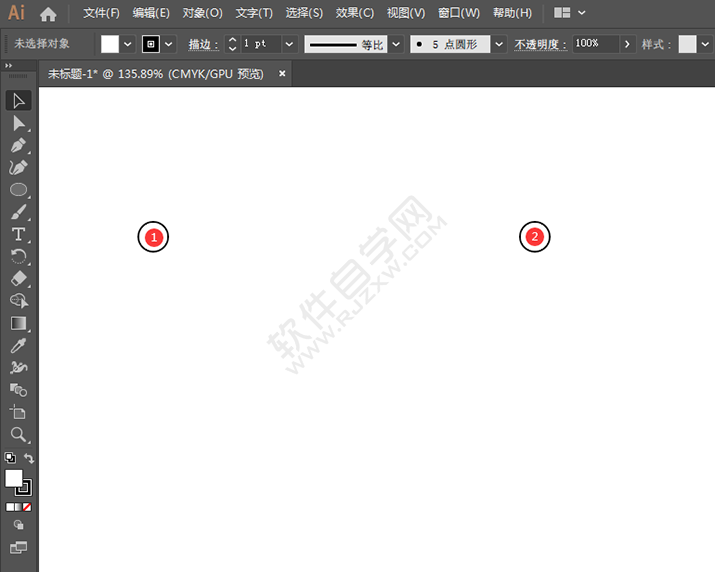The height and width of the screenshot is (572, 715).
Task: Click the opacity 100% field
Action: tap(596, 44)
